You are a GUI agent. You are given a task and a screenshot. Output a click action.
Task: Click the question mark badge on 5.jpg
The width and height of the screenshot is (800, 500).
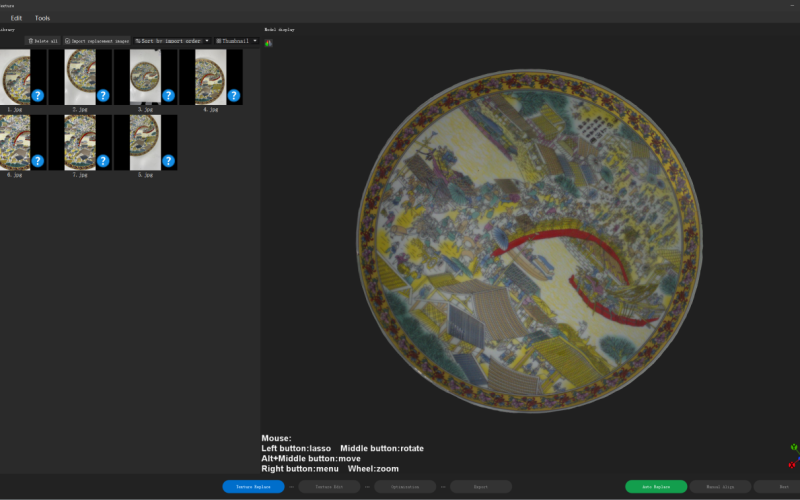click(x=168, y=161)
